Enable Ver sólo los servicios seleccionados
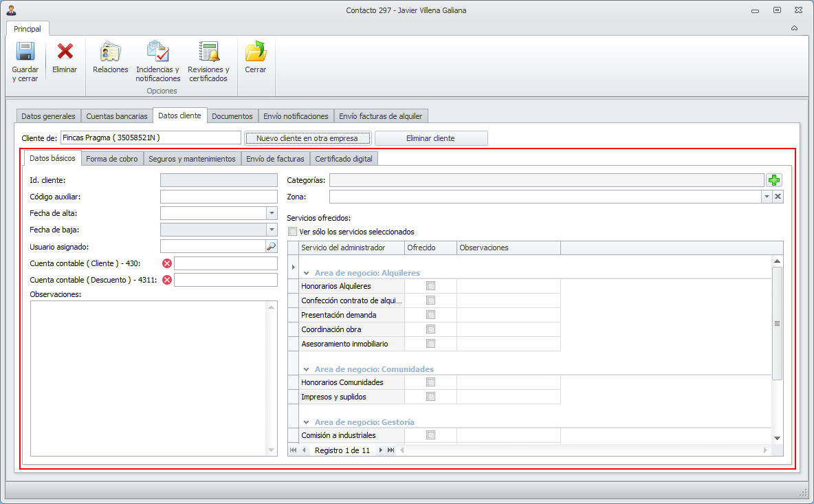Image resolution: width=814 pixels, height=504 pixels. coord(293,232)
